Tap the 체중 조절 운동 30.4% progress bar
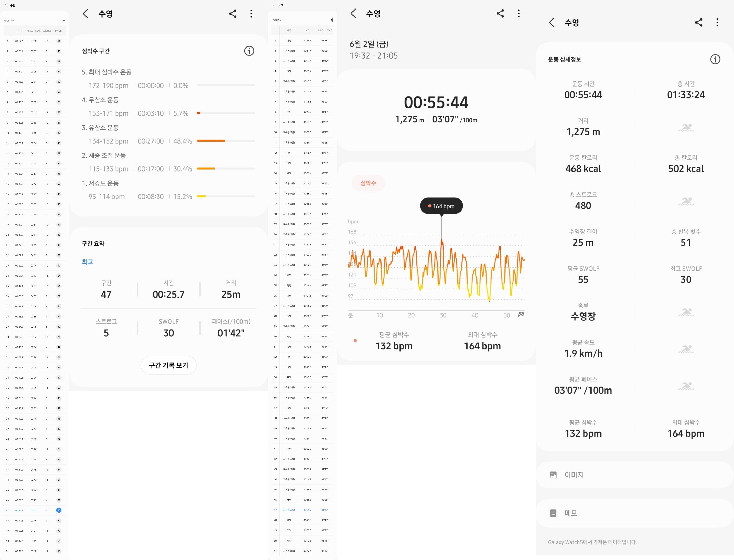 pos(226,169)
